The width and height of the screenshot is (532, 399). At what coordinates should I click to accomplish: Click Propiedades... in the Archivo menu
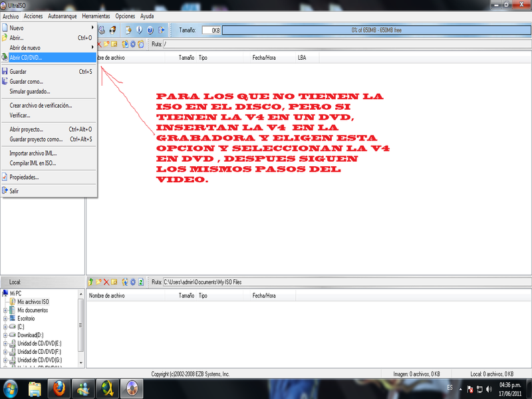[x=49, y=177]
